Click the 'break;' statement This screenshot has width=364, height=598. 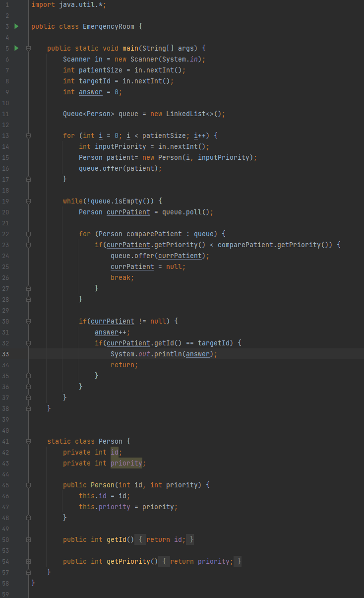pos(122,277)
